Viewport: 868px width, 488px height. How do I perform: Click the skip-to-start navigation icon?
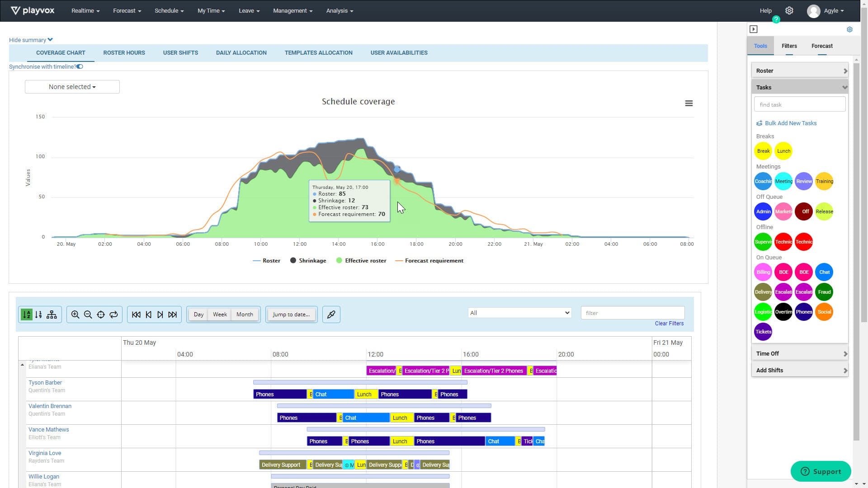click(136, 314)
